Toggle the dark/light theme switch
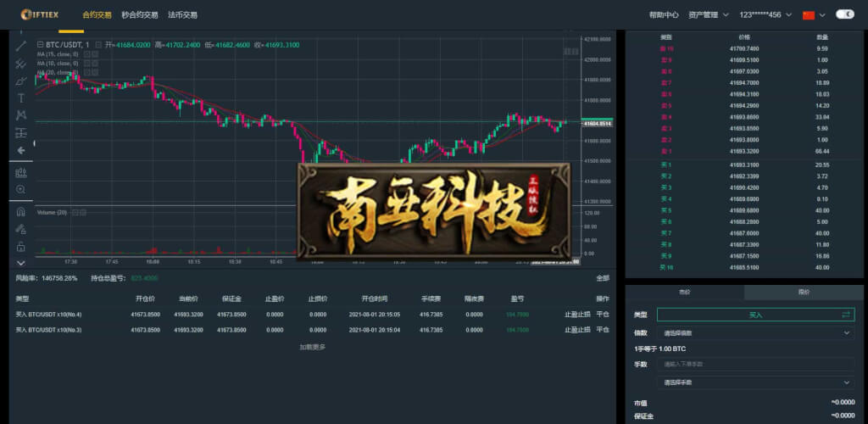Viewport: 868px width, 424px height. click(x=845, y=14)
